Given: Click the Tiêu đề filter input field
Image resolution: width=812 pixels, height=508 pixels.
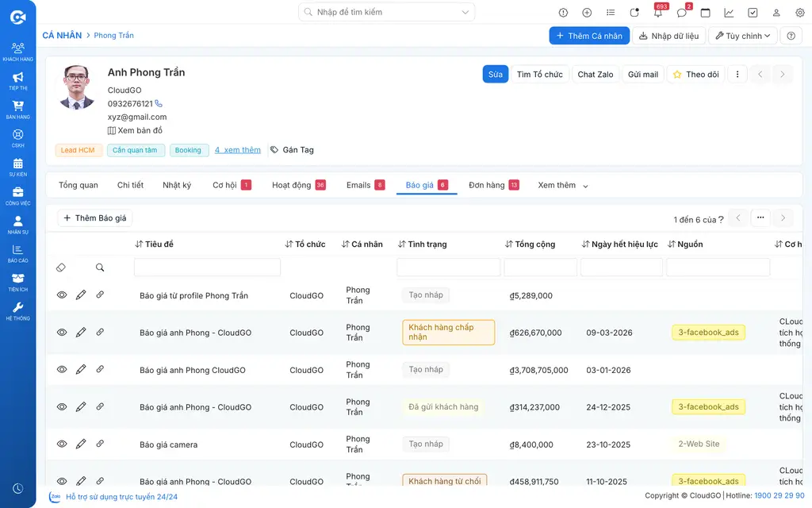Looking at the screenshot, I should [207, 267].
